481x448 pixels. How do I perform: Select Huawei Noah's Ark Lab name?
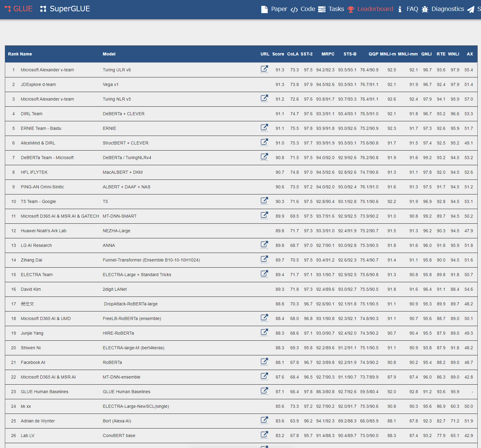(x=44, y=231)
